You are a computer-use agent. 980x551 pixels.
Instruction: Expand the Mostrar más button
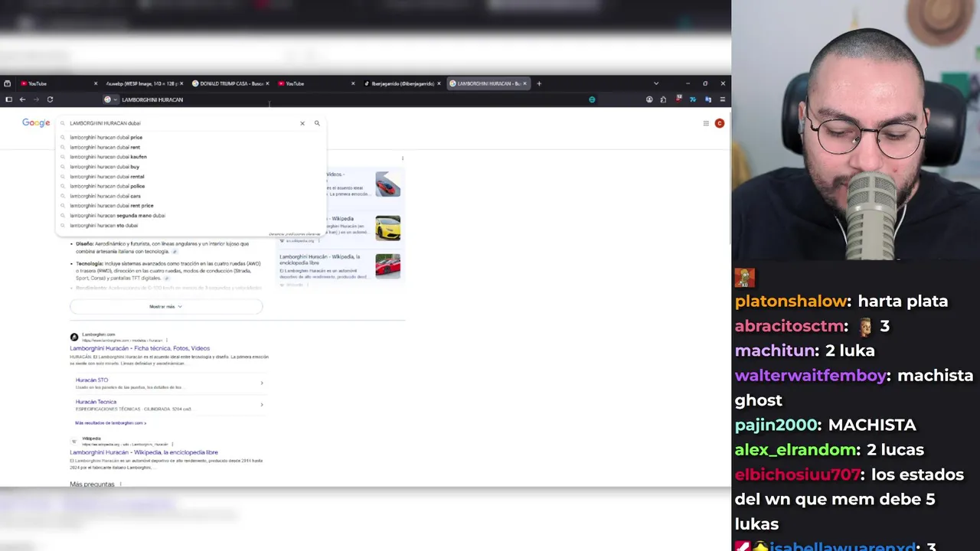pos(166,306)
